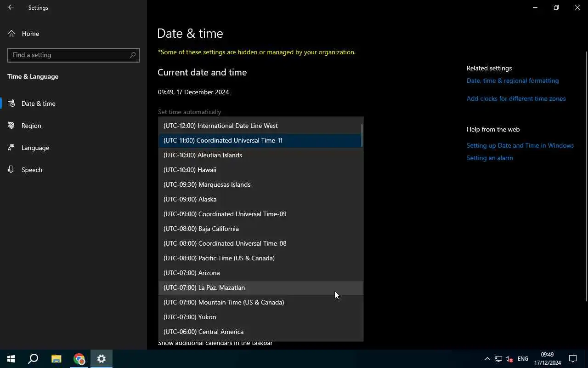Click Add clocks for different time zones
The height and width of the screenshot is (368, 588).
coord(516,98)
